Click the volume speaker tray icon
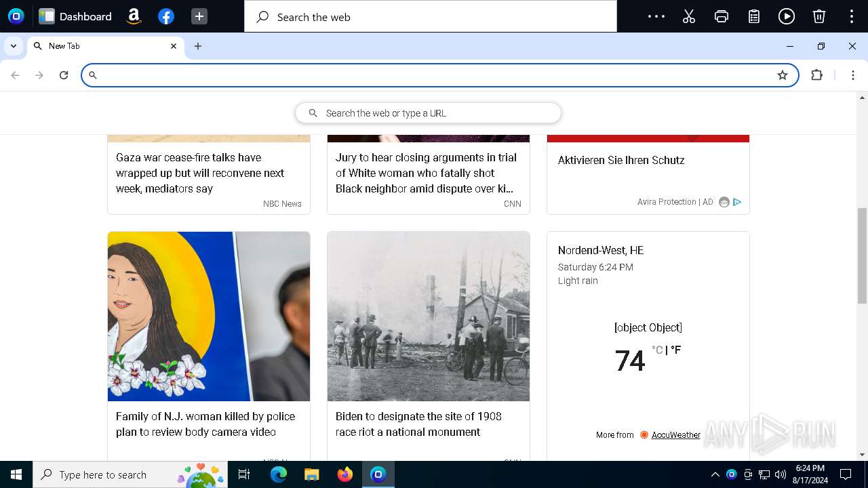Image resolution: width=868 pixels, height=488 pixels. point(781,474)
